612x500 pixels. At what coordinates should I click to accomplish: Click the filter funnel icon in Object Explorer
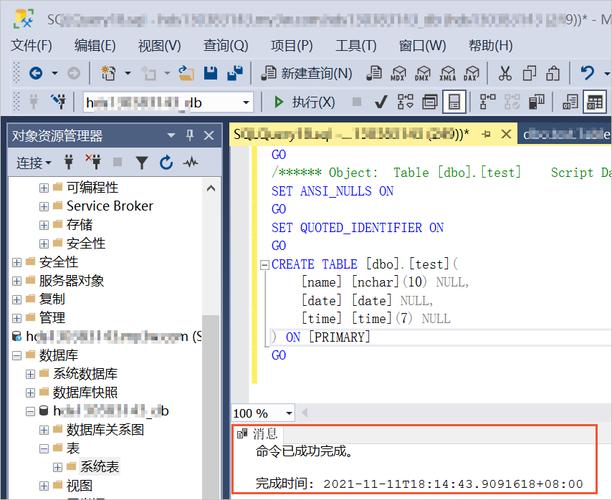click(142, 162)
